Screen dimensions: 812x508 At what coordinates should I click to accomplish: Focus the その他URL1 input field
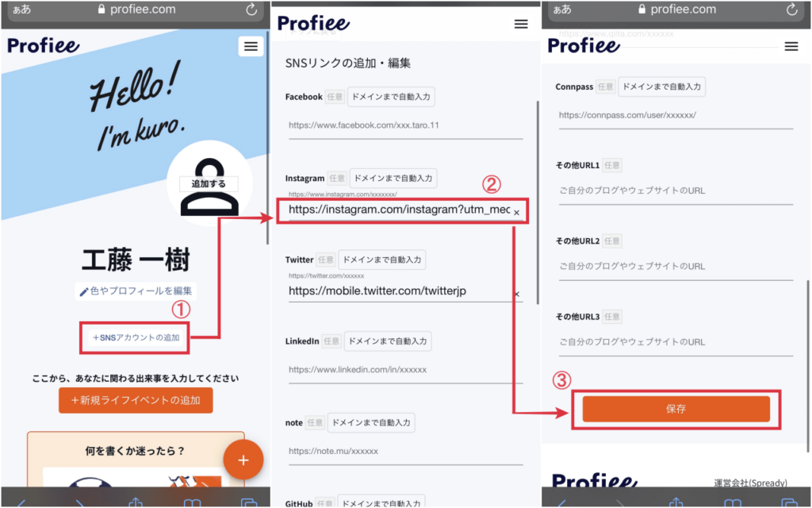tap(676, 190)
